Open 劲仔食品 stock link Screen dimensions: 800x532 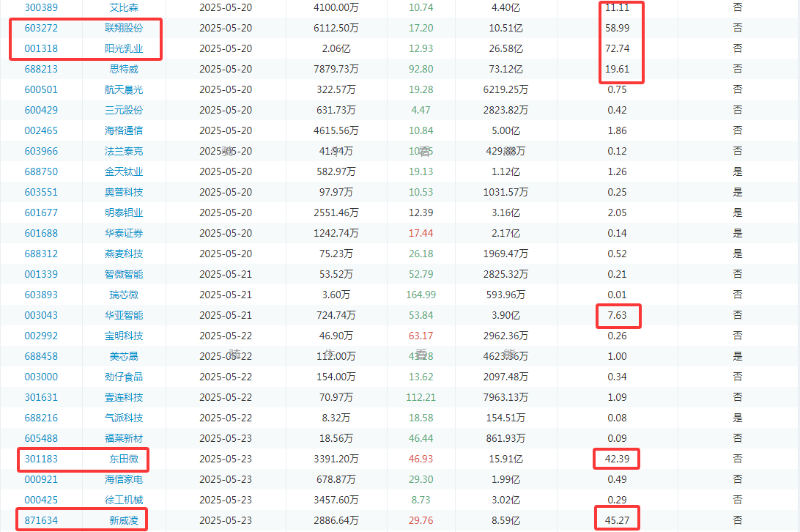[124, 377]
